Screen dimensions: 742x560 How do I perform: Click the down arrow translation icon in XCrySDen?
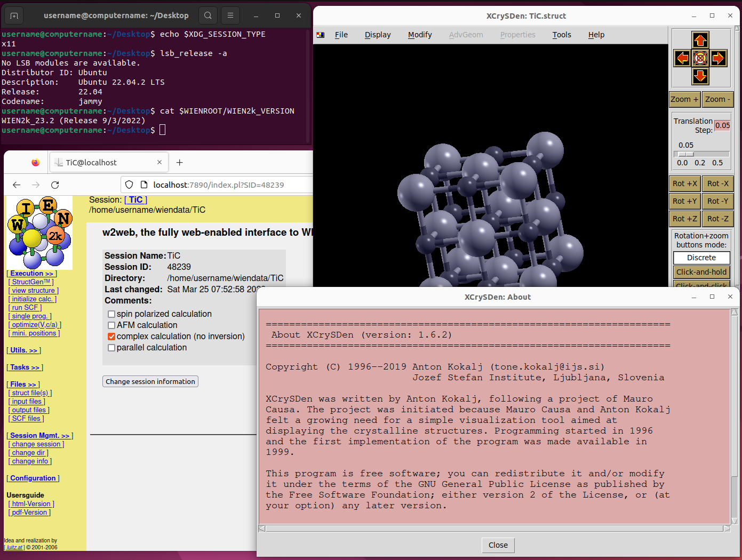point(700,76)
